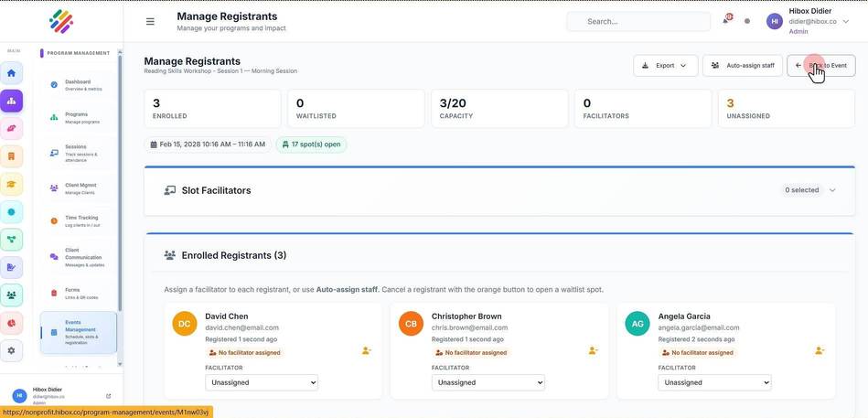Click the Unassigned count card
The image size is (868, 418).
787,109
